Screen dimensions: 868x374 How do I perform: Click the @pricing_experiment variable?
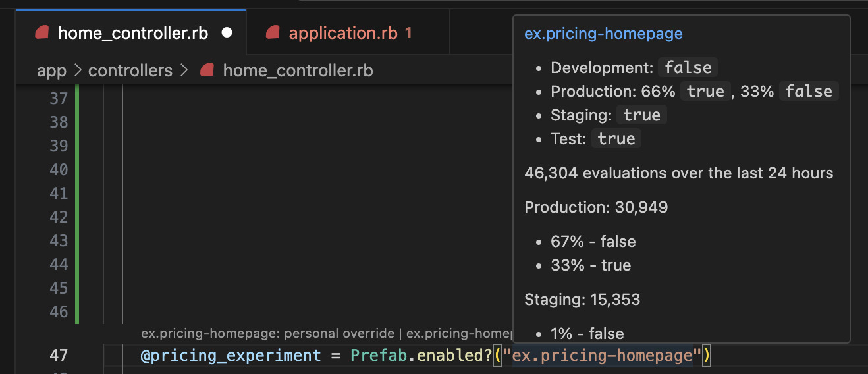pyautogui.click(x=231, y=356)
